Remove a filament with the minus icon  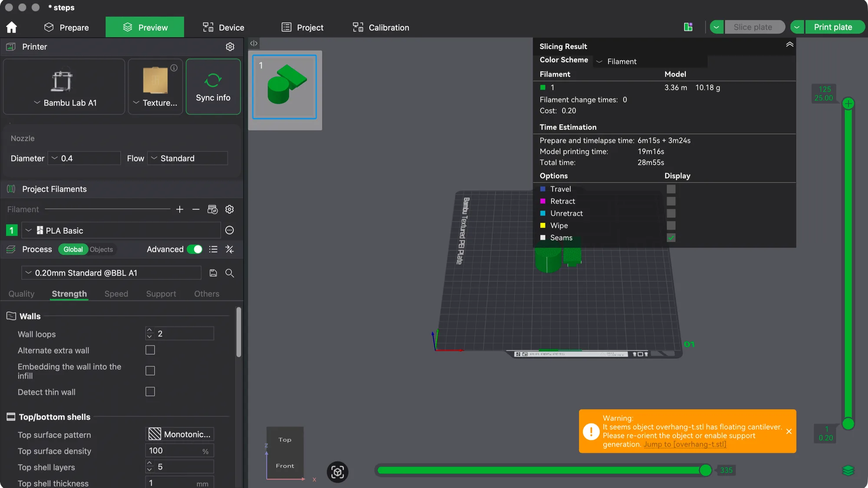[x=196, y=210]
